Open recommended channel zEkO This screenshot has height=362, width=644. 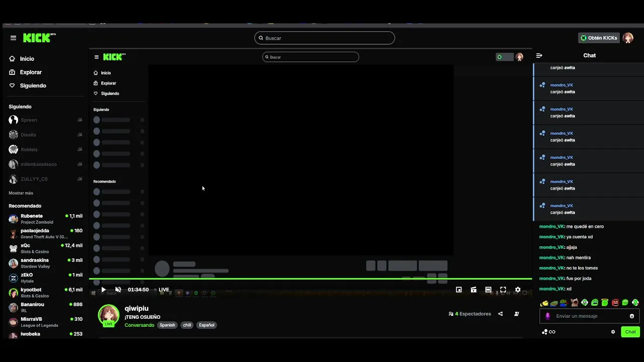click(45, 278)
